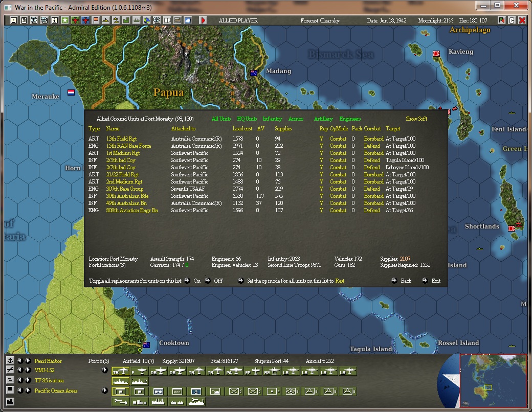Image resolution: width=532 pixels, height=412 pixels.
Task: Click the ship icon beside TF 85
Action: click(x=10, y=380)
